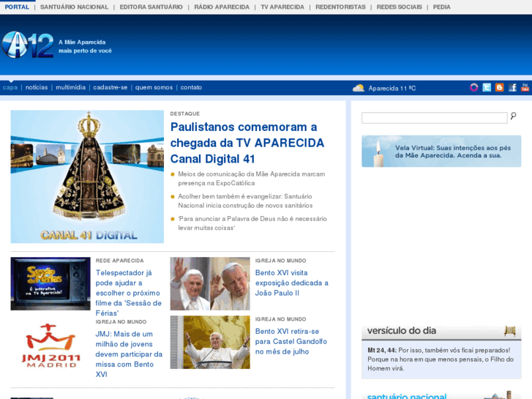Click the scroll icon beside versículo do dia

pos(510,331)
